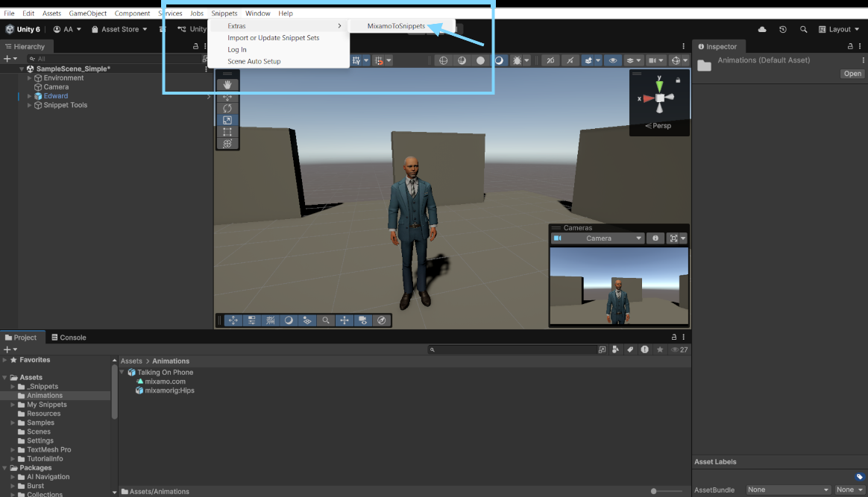868x497 pixels.
Task: Click the Search by Log Type exclamation icon
Action: (645, 349)
